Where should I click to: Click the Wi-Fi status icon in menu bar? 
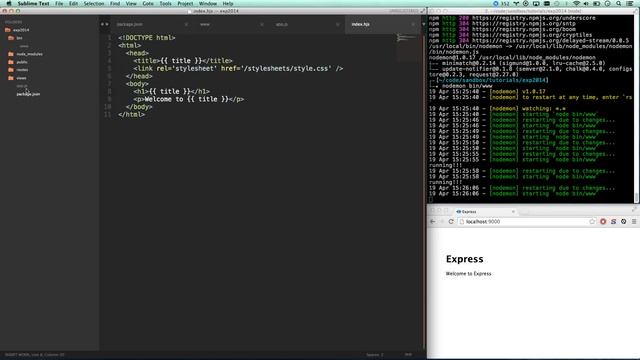pyautogui.click(x=576, y=3)
